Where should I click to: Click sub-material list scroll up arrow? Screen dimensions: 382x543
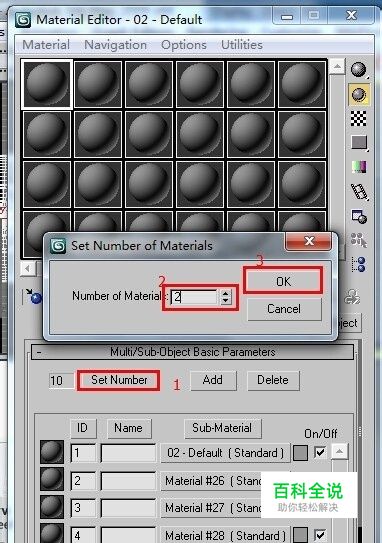(x=339, y=451)
